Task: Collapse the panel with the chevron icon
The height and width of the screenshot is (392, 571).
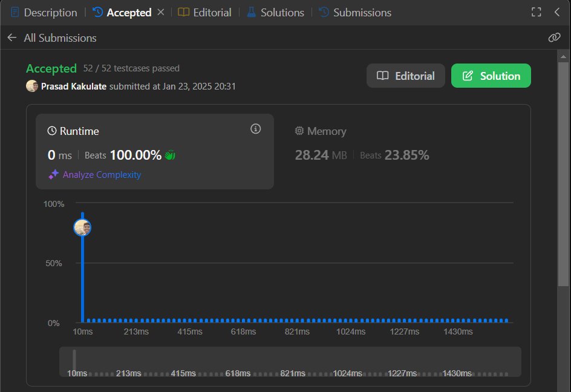Action: 557,12
